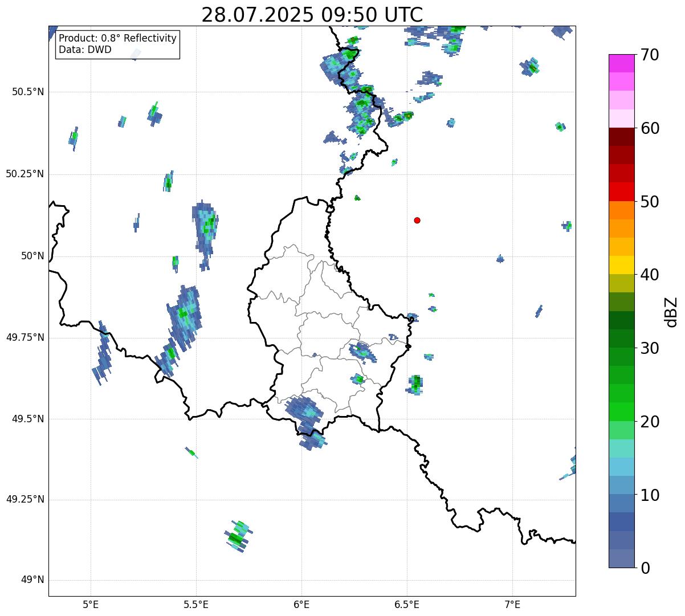Image resolution: width=685 pixels, height=616 pixels.
Task: Click the "50.25°N" latitude label
Action: [25, 174]
